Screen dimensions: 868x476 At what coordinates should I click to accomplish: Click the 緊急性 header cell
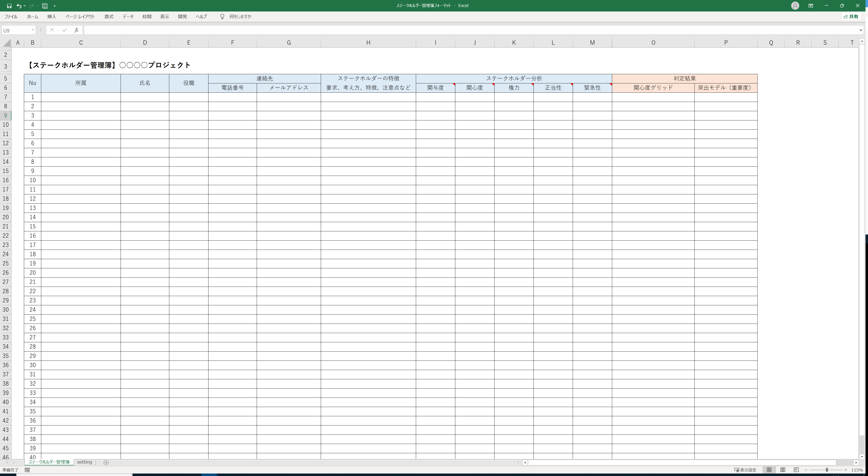pos(592,88)
